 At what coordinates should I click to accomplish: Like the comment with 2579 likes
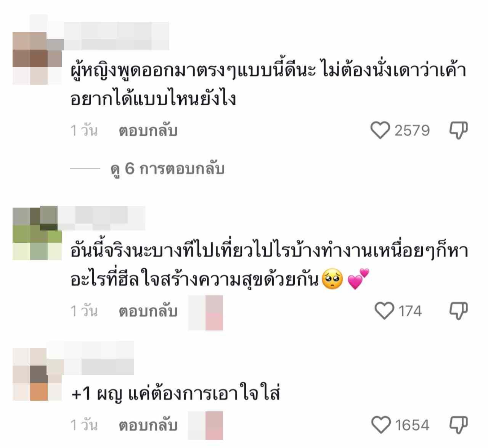click(x=380, y=130)
